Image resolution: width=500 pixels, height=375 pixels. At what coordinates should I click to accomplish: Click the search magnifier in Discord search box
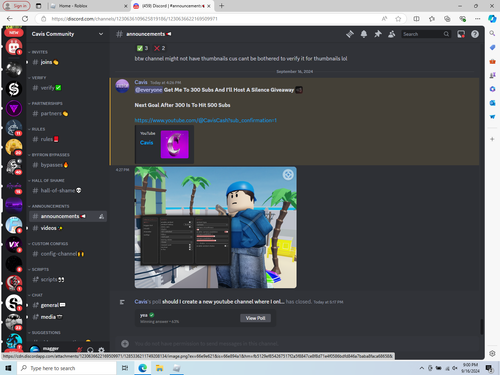coord(446,34)
